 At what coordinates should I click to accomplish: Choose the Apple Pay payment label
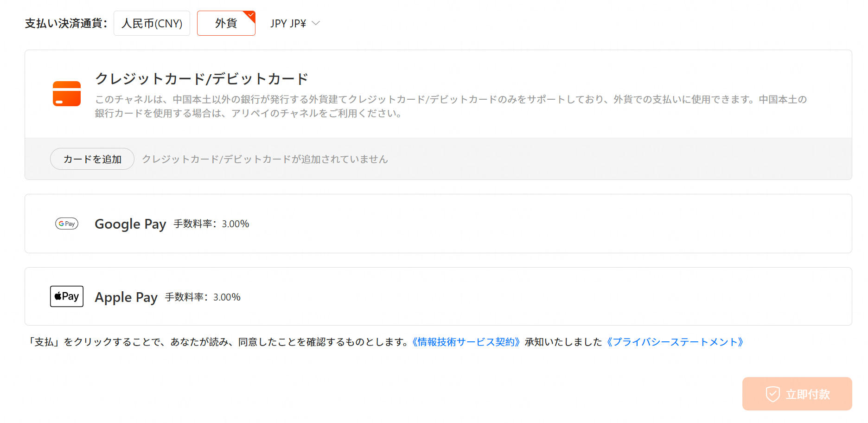pyautogui.click(x=126, y=297)
